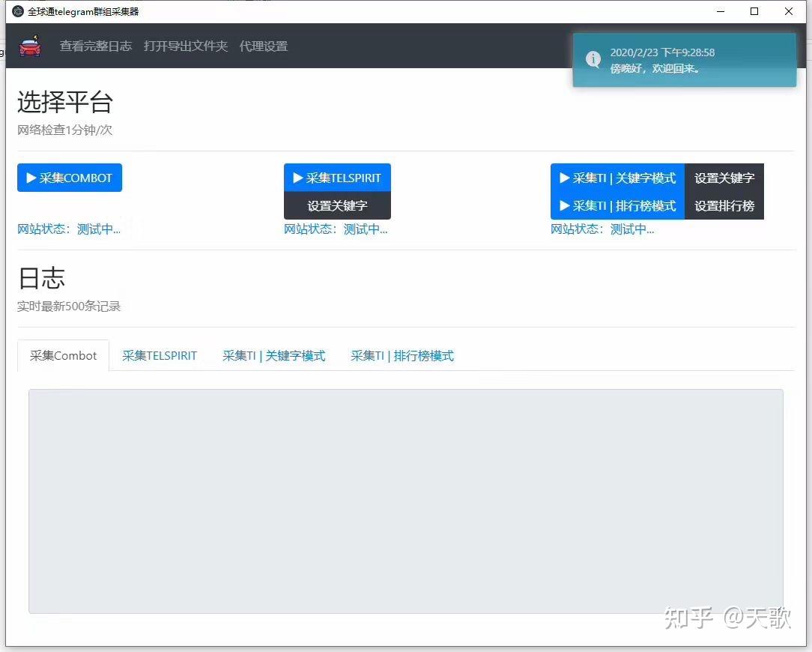This screenshot has height=652, width=812.
Task: Click the title bar app icon
Action: tap(18, 11)
